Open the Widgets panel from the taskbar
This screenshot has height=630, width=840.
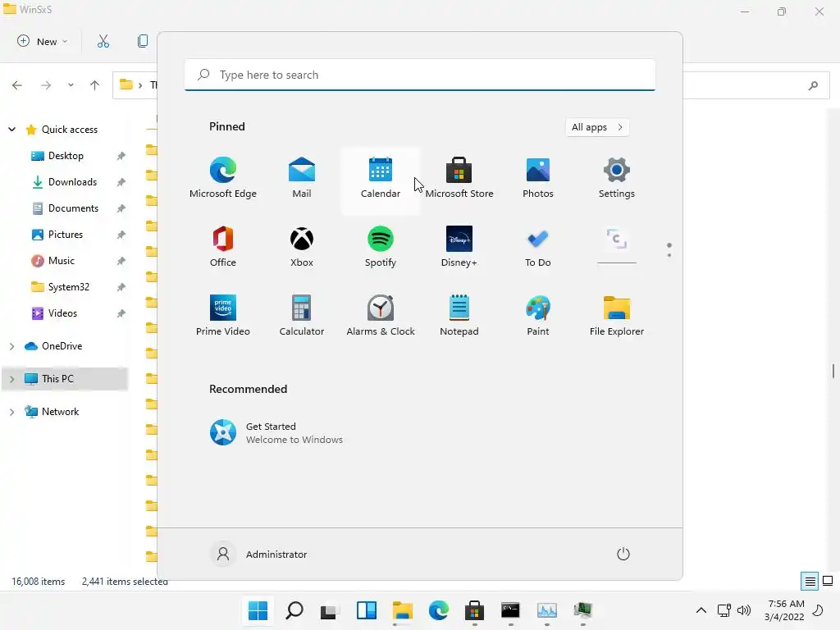367,610
